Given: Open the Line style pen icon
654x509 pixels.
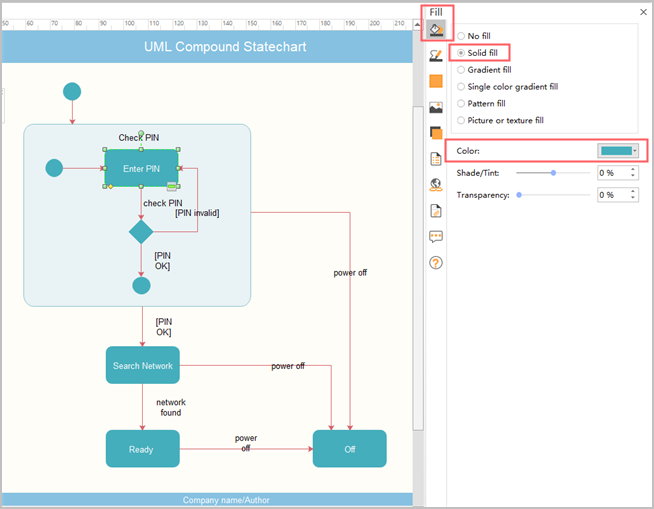Looking at the screenshot, I should coord(436,56).
